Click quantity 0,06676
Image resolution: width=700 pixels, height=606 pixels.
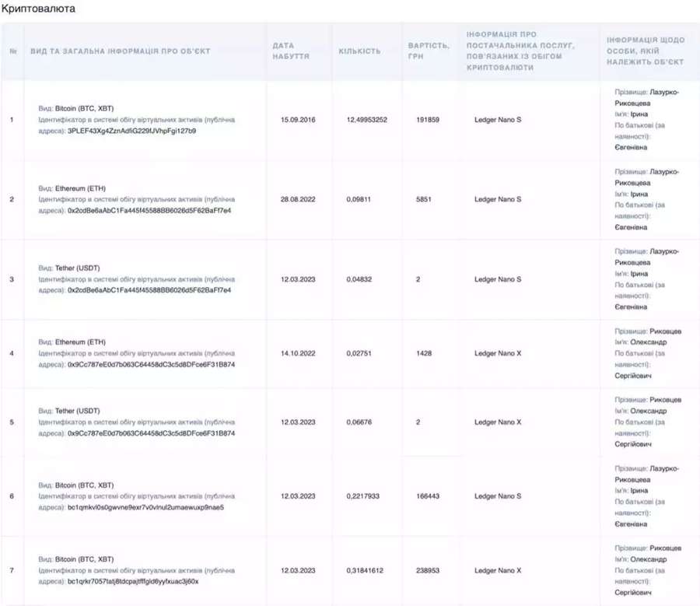(359, 422)
